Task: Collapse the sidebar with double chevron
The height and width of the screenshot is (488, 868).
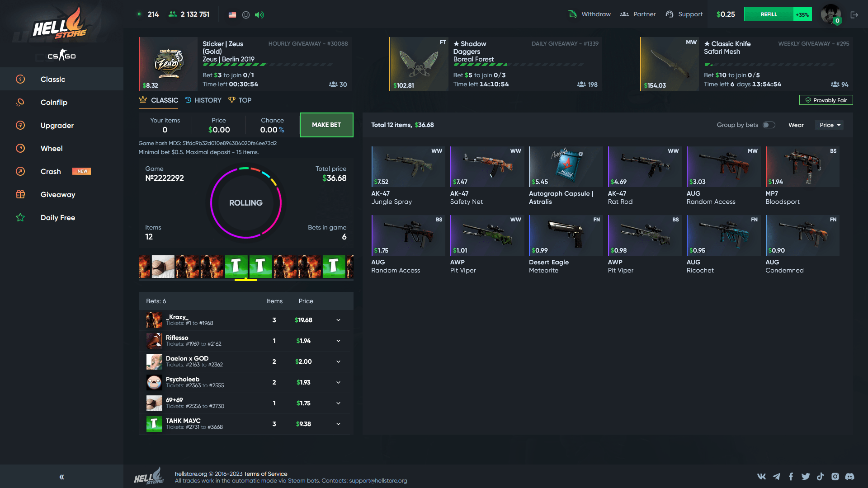Action: tap(61, 477)
